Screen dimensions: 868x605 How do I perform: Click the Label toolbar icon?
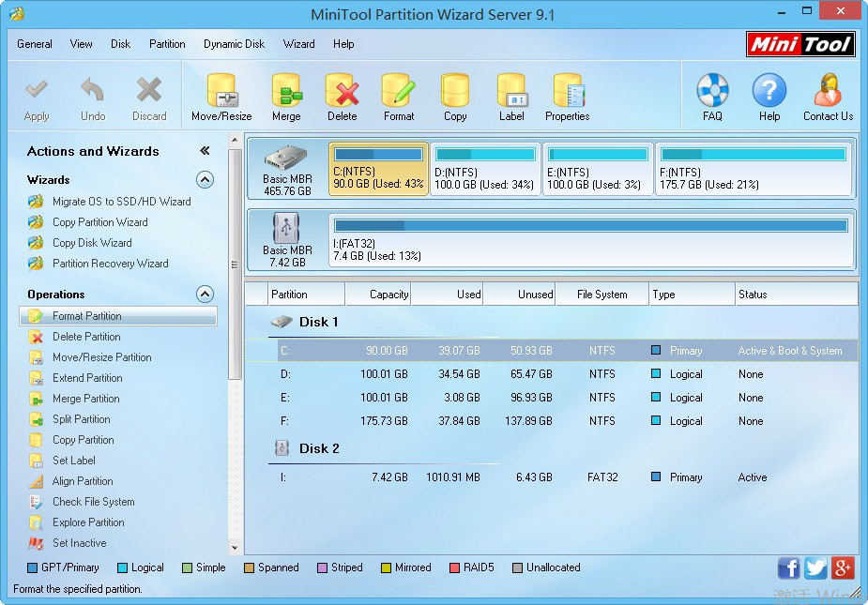(511, 90)
